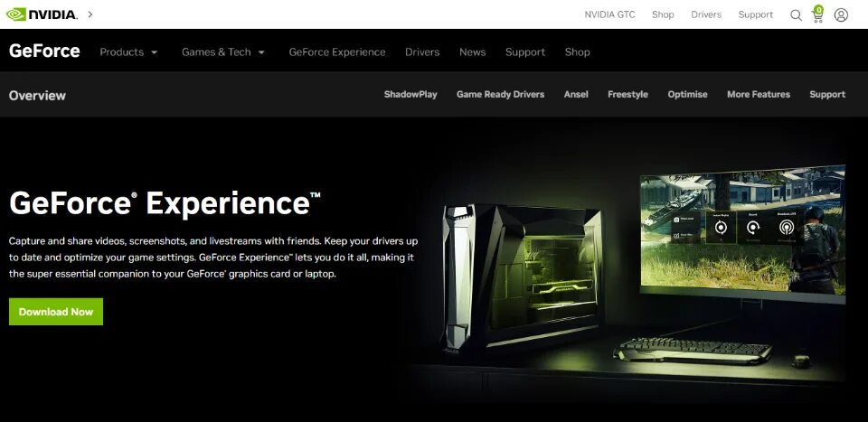This screenshot has width=868, height=422.
Task: Open the Optimise tab
Action: (x=687, y=95)
